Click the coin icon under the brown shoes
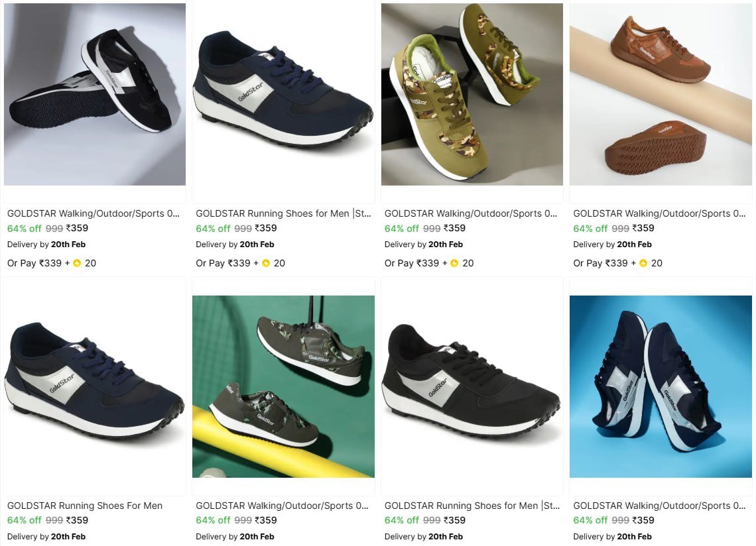 click(x=643, y=263)
